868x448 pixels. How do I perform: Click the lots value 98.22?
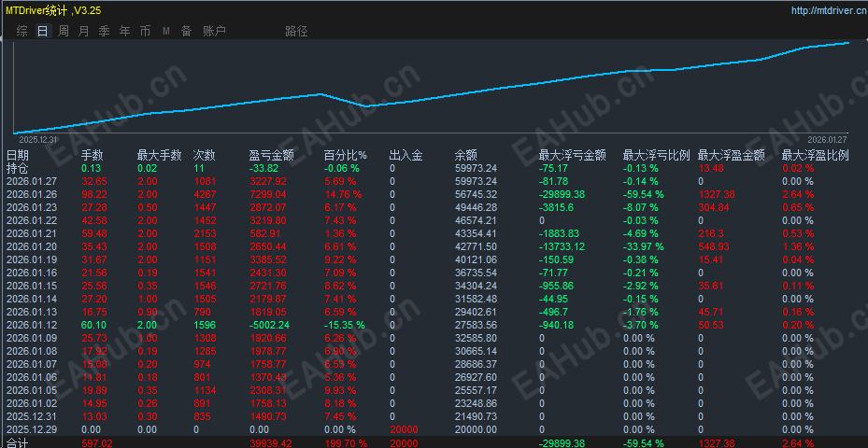(92, 194)
